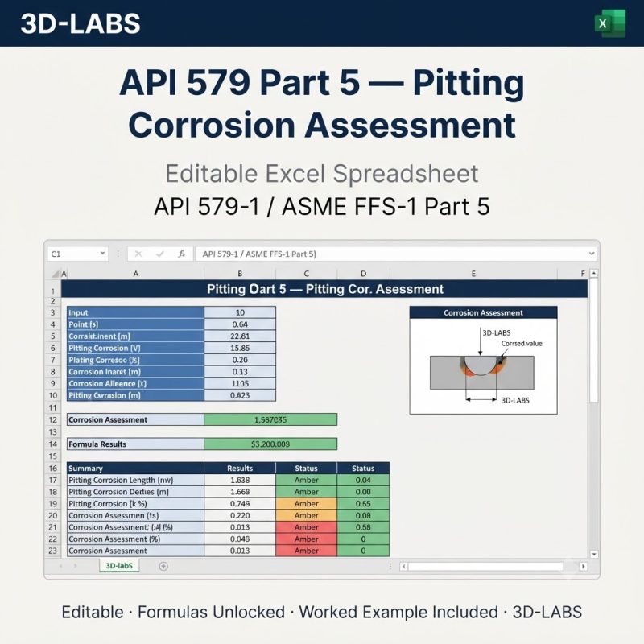This screenshot has height=644, width=644.
Task: Click next sheet navigation arrow
Action: click(75, 566)
